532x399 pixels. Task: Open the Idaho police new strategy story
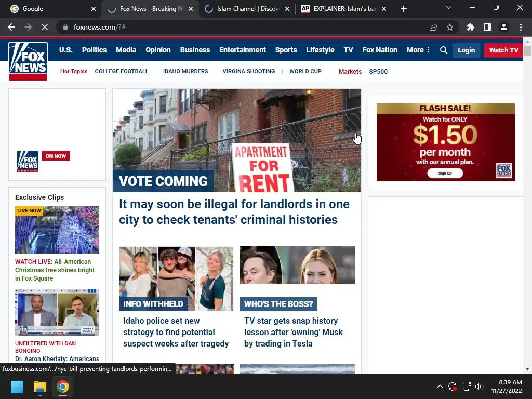[x=176, y=332]
